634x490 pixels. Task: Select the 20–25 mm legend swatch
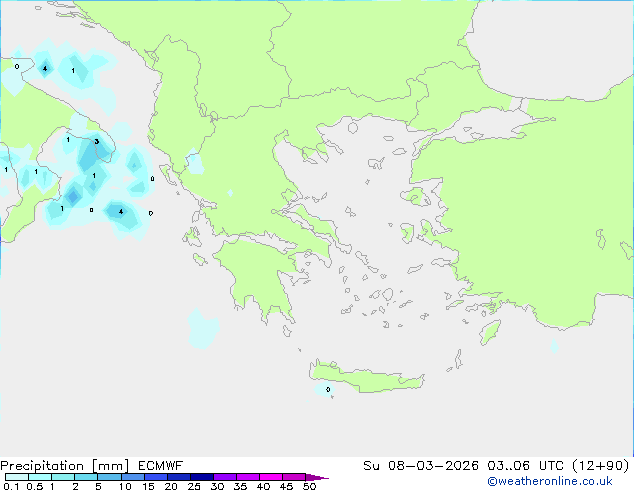(x=179, y=477)
